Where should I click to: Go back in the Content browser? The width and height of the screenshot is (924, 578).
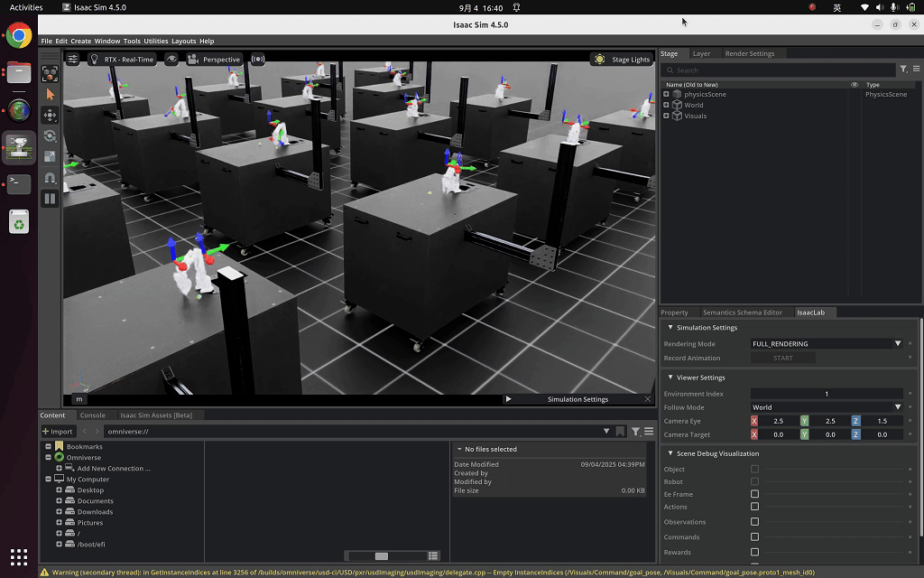point(84,431)
